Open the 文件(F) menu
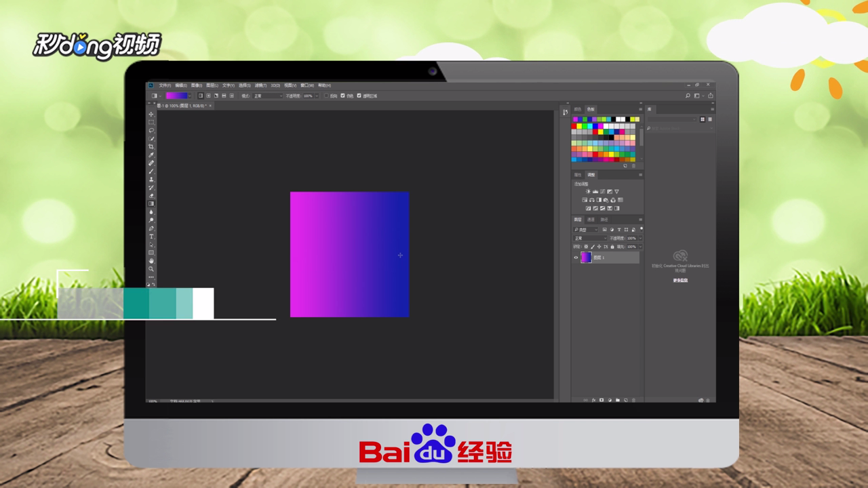Image resolution: width=868 pixels, height=488 pixels. (165, 85)
